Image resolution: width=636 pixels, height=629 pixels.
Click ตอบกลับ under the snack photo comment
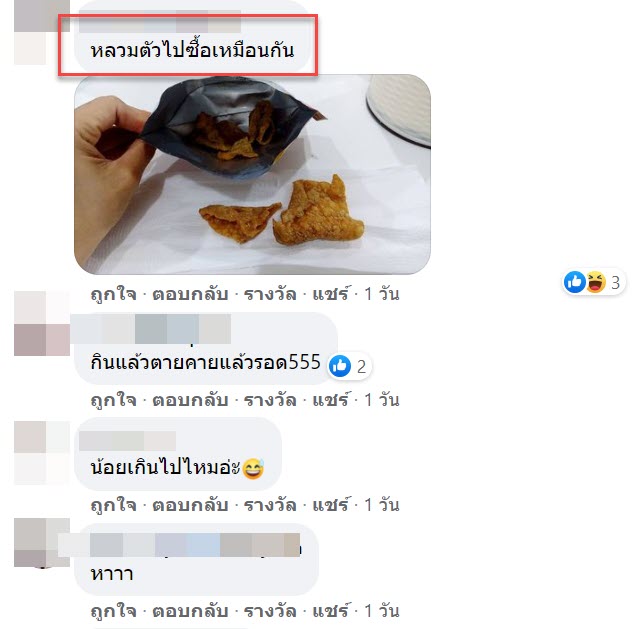pos(190,294)
